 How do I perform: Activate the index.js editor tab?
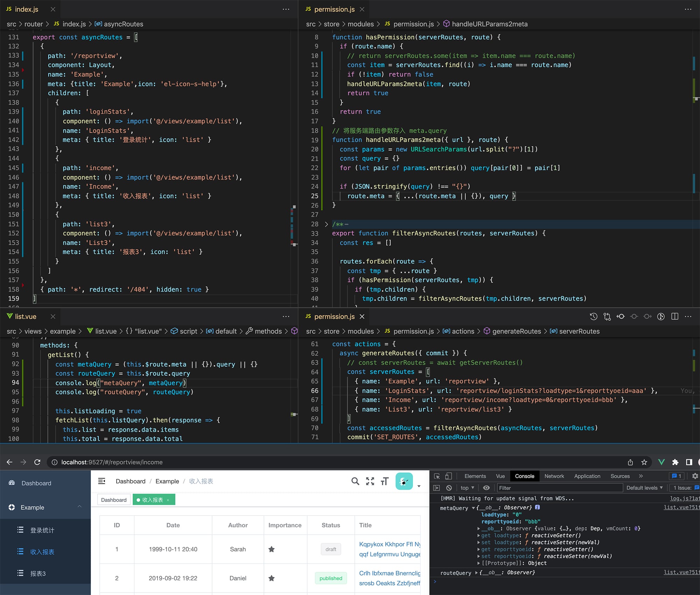coord(26,9)
